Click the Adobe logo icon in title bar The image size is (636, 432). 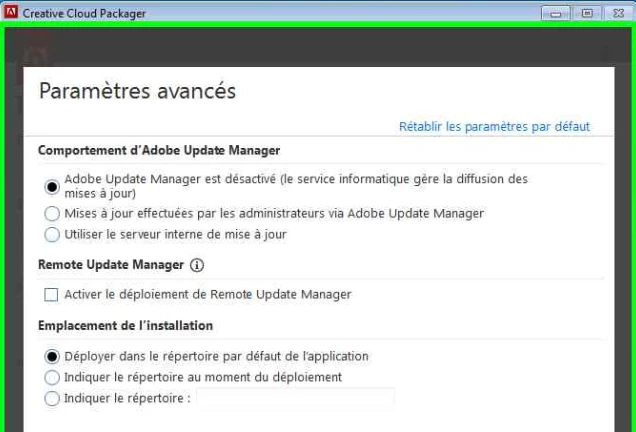tap(11, 12)
